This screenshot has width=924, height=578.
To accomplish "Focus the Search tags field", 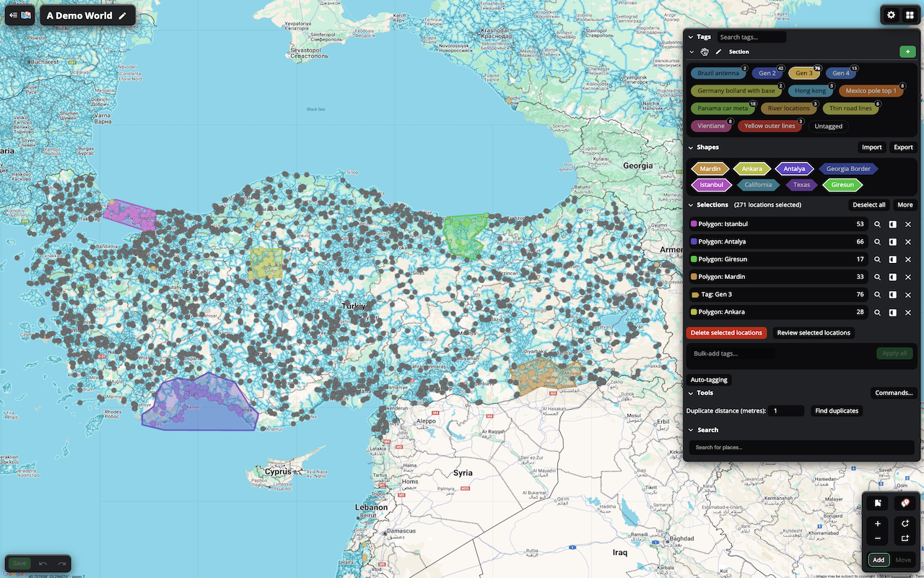I will 750,37.
